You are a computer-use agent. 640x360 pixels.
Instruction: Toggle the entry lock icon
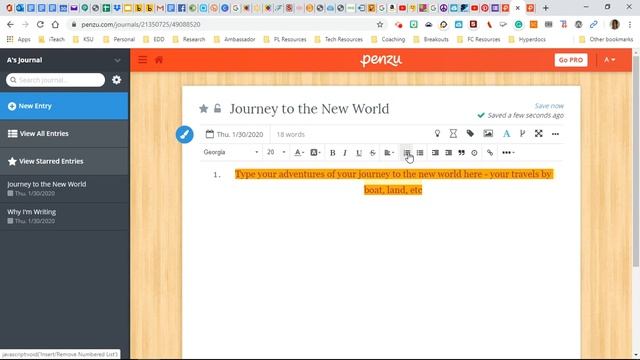click(x=218, y=108)
